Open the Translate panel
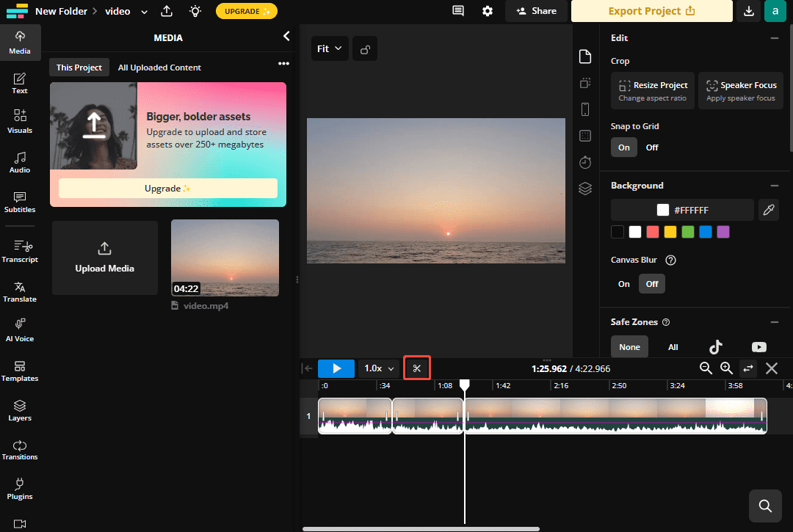The image size is (793, 532). pos(20,292)
